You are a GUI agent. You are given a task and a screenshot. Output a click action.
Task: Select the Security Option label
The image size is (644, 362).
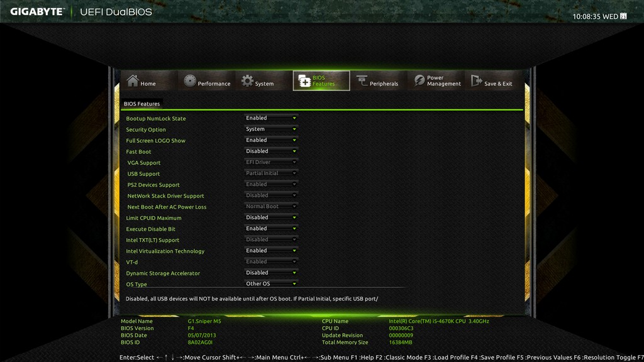click(x=146, y=129)
